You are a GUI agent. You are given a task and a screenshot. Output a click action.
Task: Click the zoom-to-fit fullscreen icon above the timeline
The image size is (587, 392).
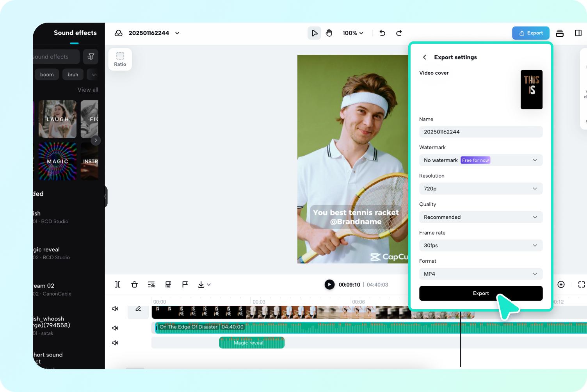coord(582,284)
